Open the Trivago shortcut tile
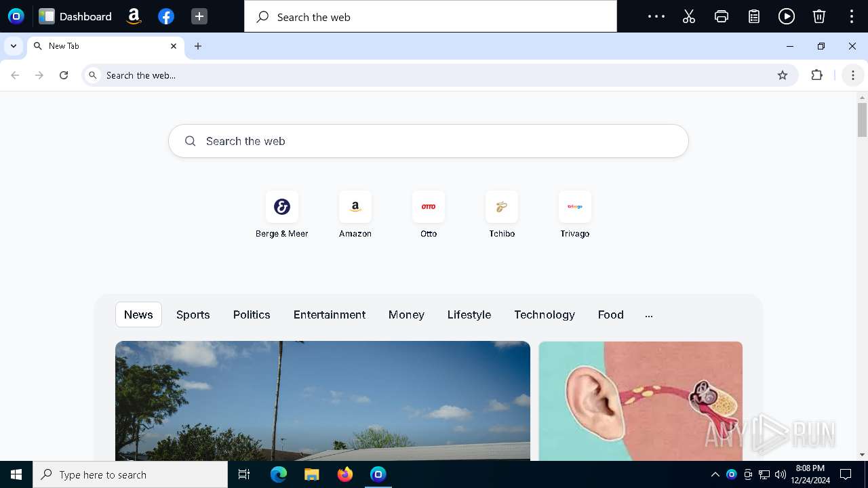The width and height of the screenshot is (868, 488). [x=575, y=215]
